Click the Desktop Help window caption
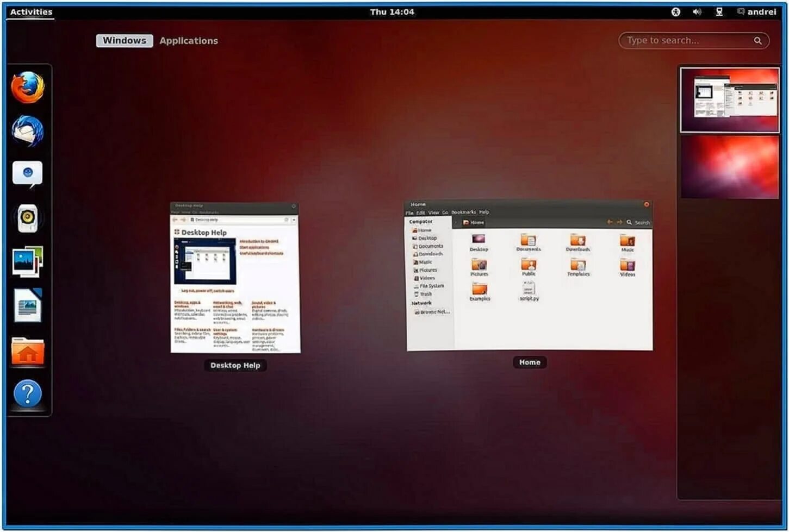The width and height of the screenshot is (789, 532). coord(235,366)
